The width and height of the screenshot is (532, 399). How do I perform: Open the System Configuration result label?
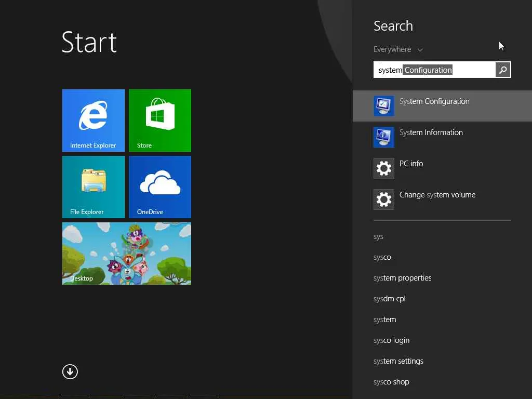click(434, 101)
